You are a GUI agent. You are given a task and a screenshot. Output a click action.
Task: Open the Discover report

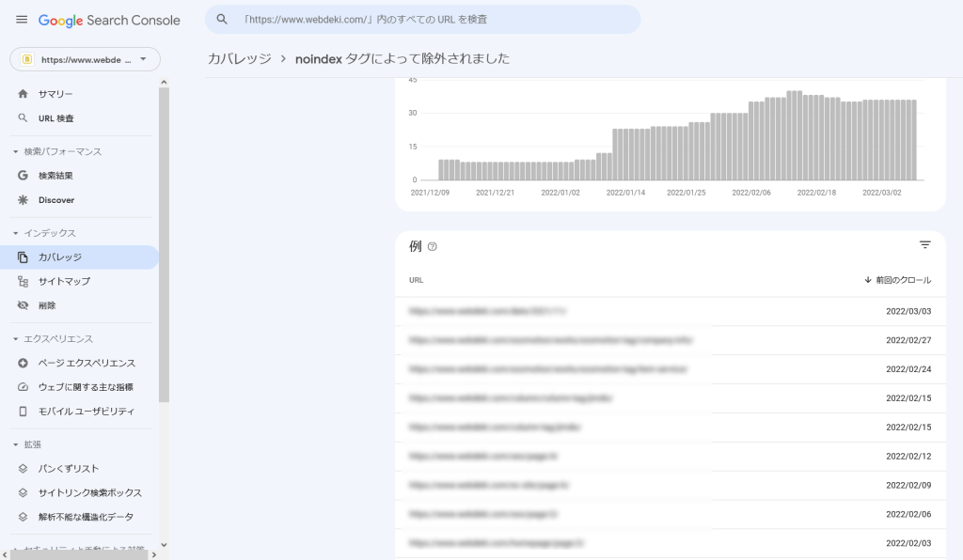(x=55, y=200)
